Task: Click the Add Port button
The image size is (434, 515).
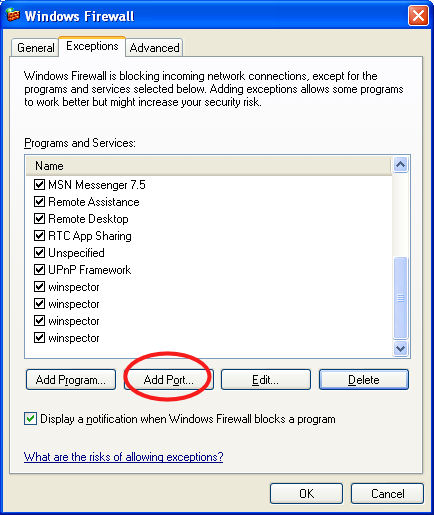Action: tap(168, 380)
